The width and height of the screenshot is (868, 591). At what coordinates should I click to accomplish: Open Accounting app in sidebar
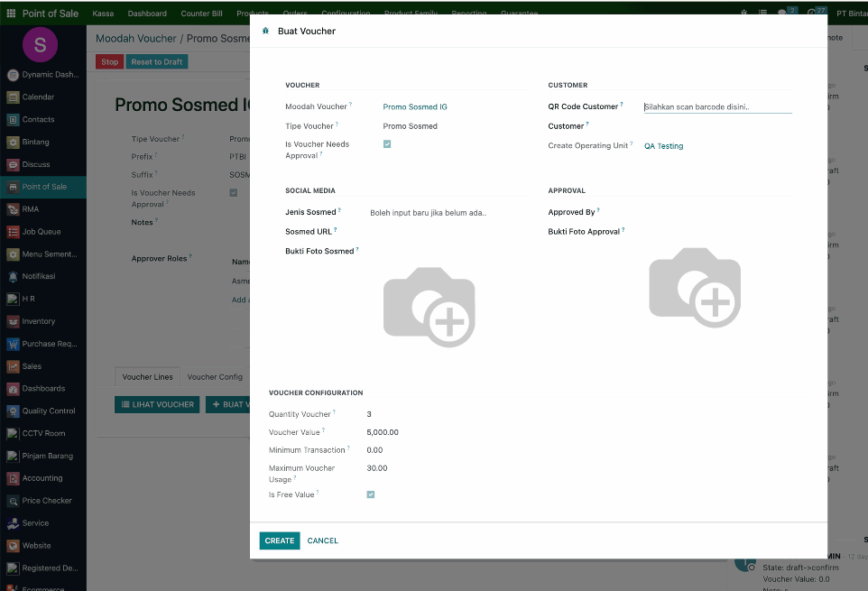[43, 478]
